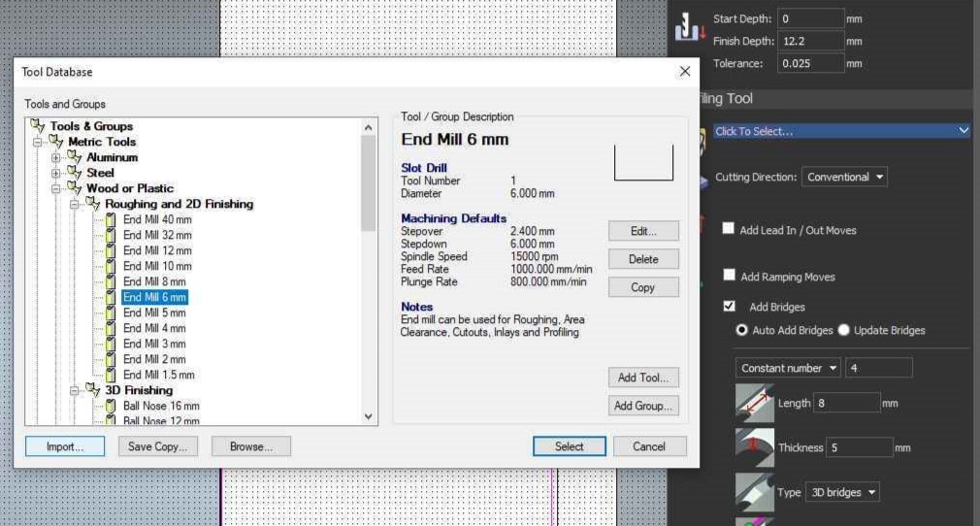Viewport: 980px width, 526px height.
Task: Click the Aluminum group icon
Action: (75, 157)
